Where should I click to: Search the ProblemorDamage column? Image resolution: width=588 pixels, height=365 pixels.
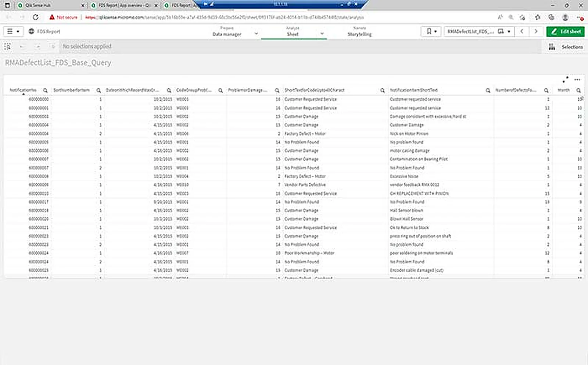[277, 90]
